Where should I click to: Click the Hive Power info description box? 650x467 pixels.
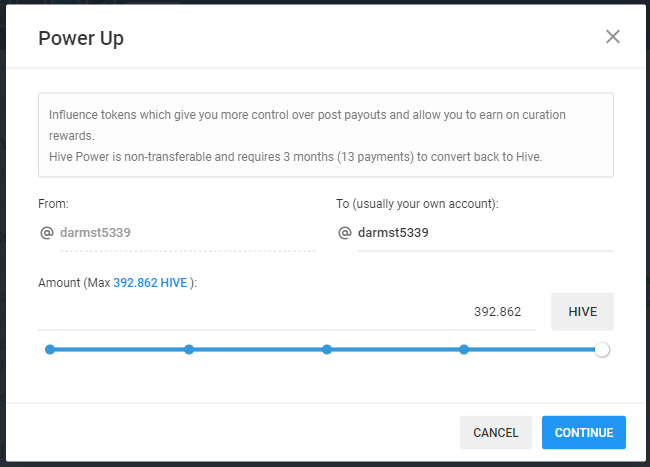tap(325, 136)
